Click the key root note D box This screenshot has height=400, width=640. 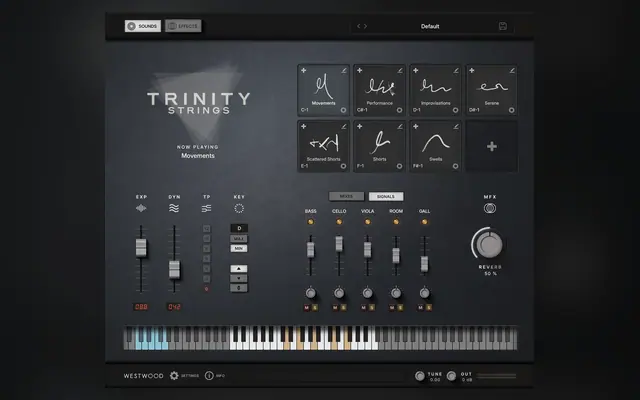[239, 228]
